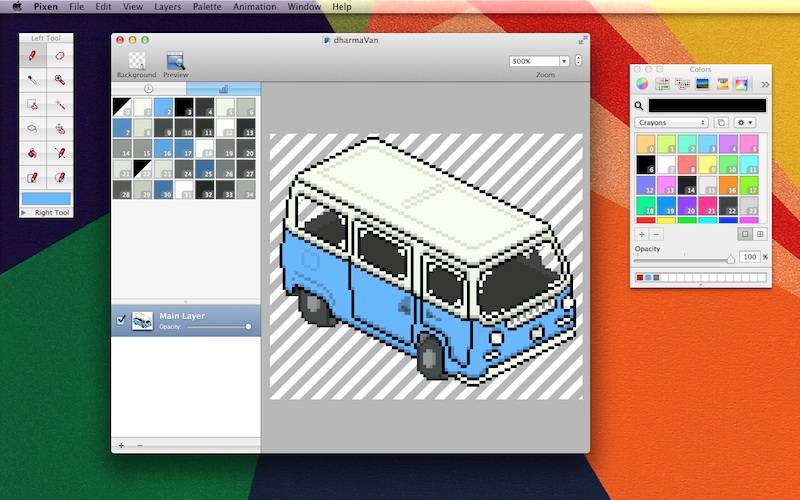The width and height of the screenshot is (800, 500).
Task: Toggle Main Layer visibility checkbox
Action: pyautogui.click(x=121, y=320)
